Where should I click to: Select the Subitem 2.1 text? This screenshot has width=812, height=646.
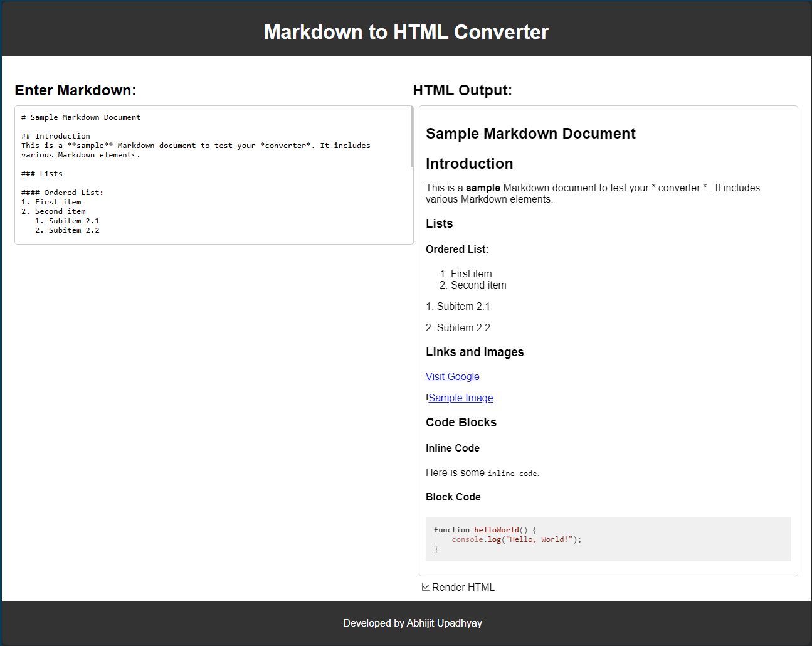(x=458, y=306)
